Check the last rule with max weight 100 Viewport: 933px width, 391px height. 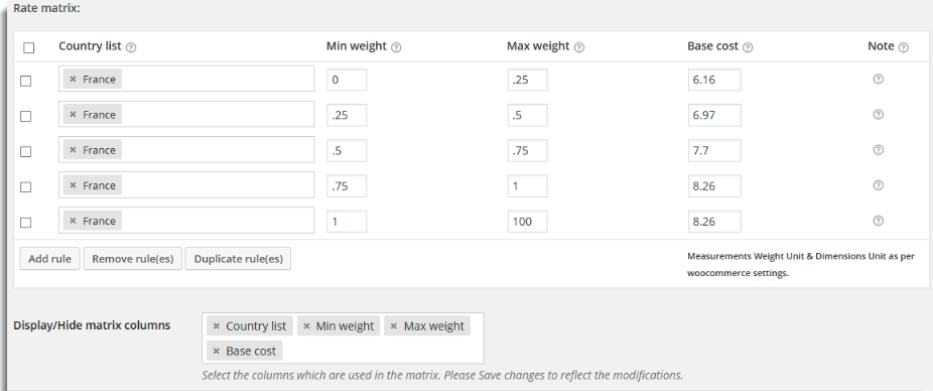coord(26,223)
